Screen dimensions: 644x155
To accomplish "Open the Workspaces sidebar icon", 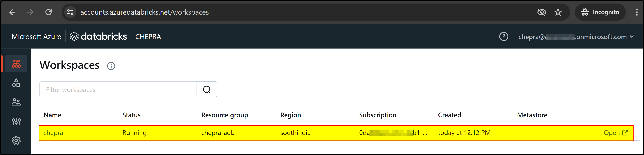I will [x=16, y=64].
